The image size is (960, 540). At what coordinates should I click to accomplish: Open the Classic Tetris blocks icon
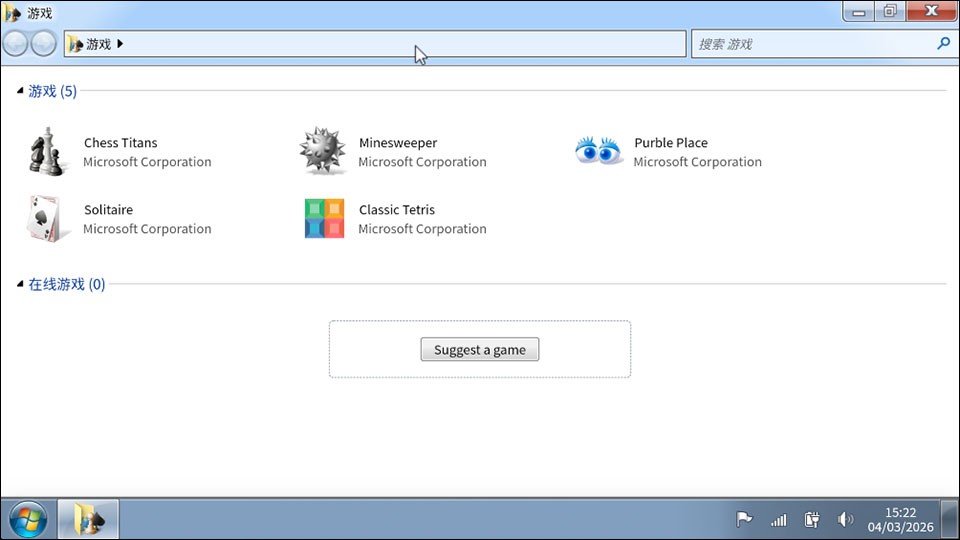click(324, 218)
